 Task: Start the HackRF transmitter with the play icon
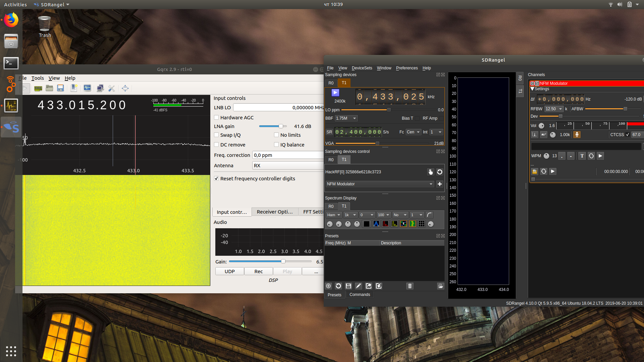pos(335,93)
